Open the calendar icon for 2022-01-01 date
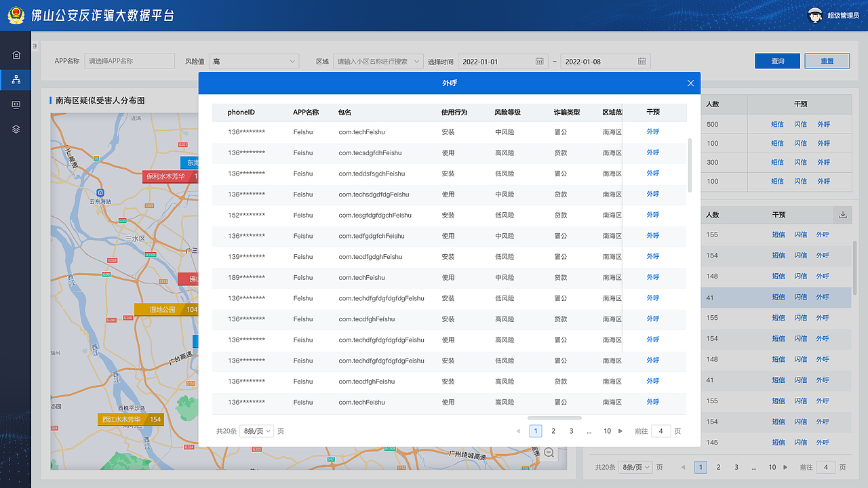The width and height of the screenshot is (868, 488). pyautogui.click(x=540, y=61)
